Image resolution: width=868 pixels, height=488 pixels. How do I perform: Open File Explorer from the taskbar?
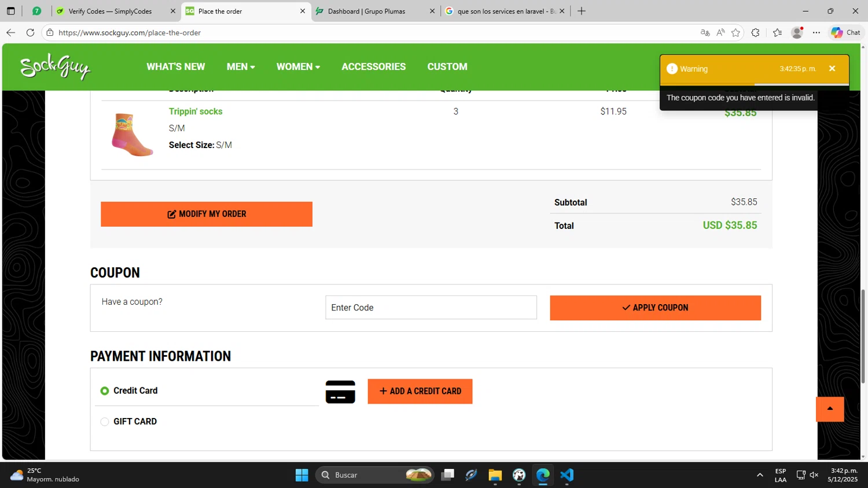coord(495,475)
